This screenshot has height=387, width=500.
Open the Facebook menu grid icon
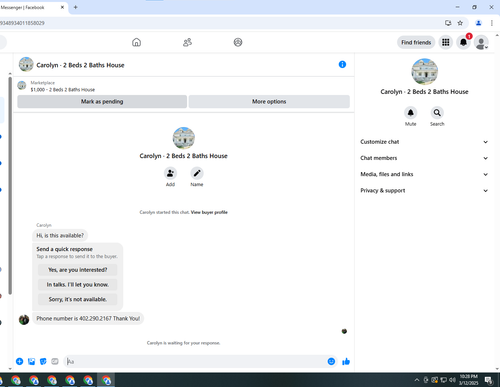(446, 42)
